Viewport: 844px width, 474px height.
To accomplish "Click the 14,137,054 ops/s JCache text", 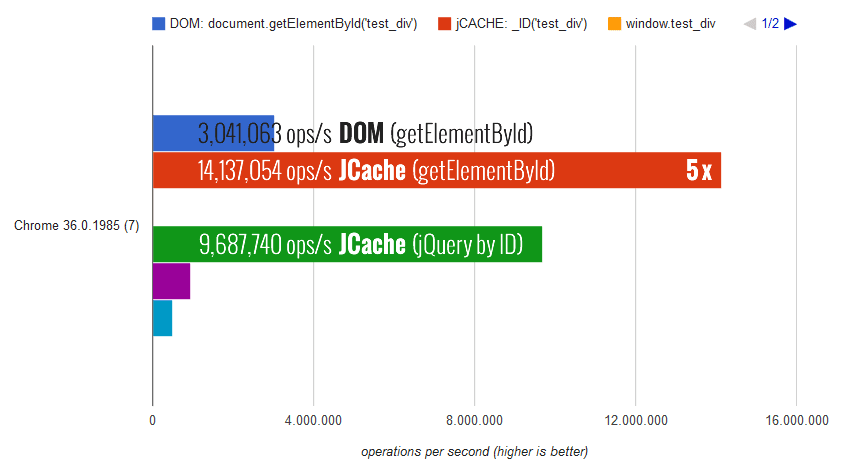I will click(376, 171).
